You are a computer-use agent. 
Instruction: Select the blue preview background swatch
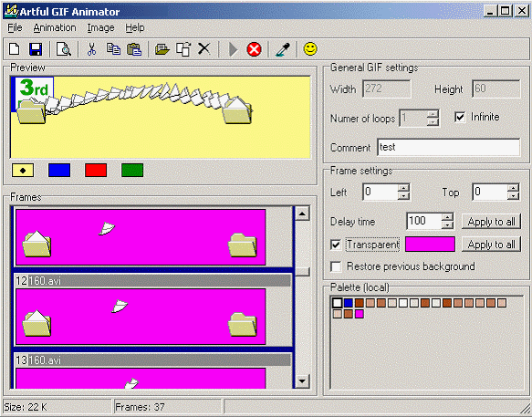click(x=59, y=171)
